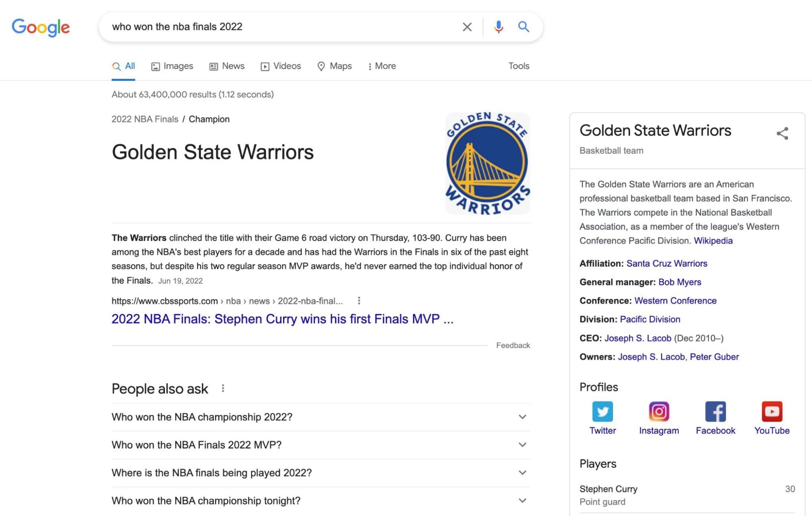Click the 'People also ask' heading

coord(160,389)
